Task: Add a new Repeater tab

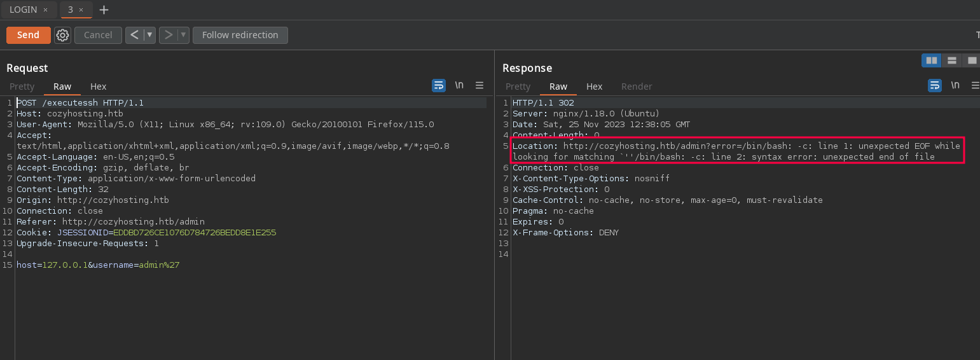Action: tap(104, 10)
